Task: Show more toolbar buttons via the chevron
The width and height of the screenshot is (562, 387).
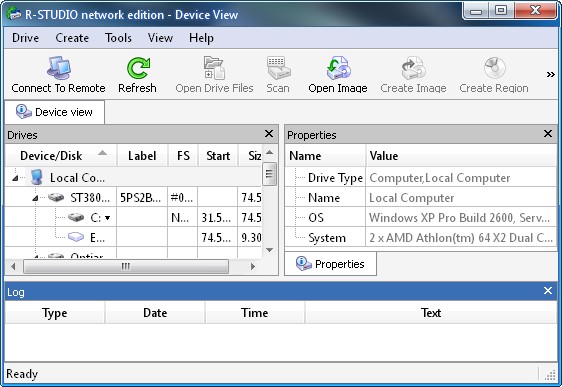Action: pyautogui.click(x=551, y=75)
